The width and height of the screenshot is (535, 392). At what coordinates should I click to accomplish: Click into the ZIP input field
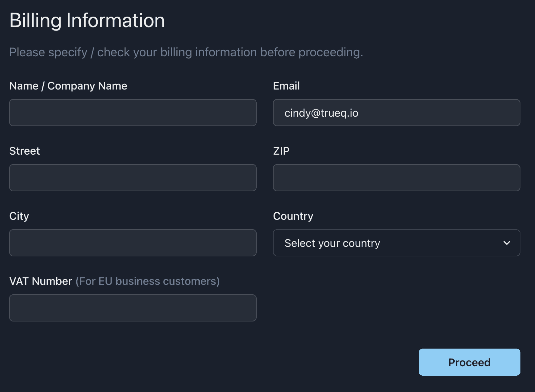pyautogui.click(x=397, y=178)
